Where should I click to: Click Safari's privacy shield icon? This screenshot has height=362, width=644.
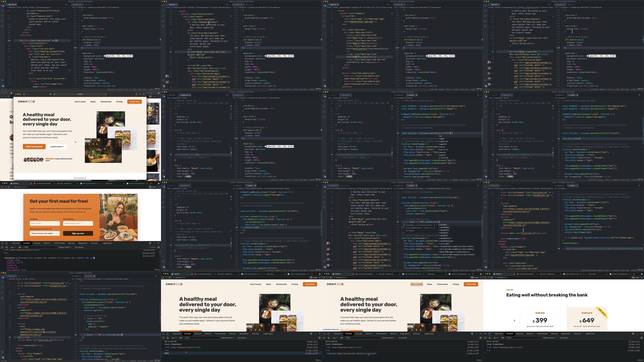click(x=51, y=94)
